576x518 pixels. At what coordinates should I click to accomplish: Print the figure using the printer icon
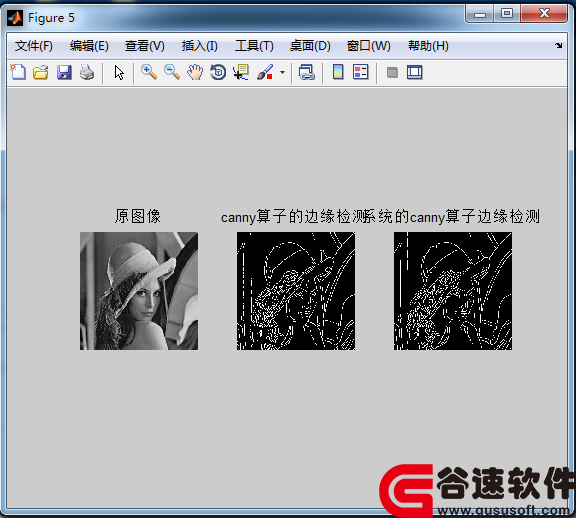click(87, 72)
